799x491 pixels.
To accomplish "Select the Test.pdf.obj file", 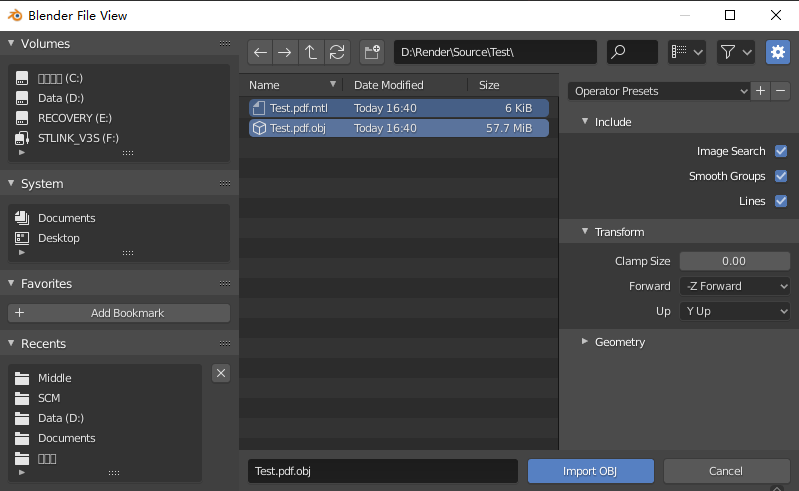I will click(x=398, y=128).
